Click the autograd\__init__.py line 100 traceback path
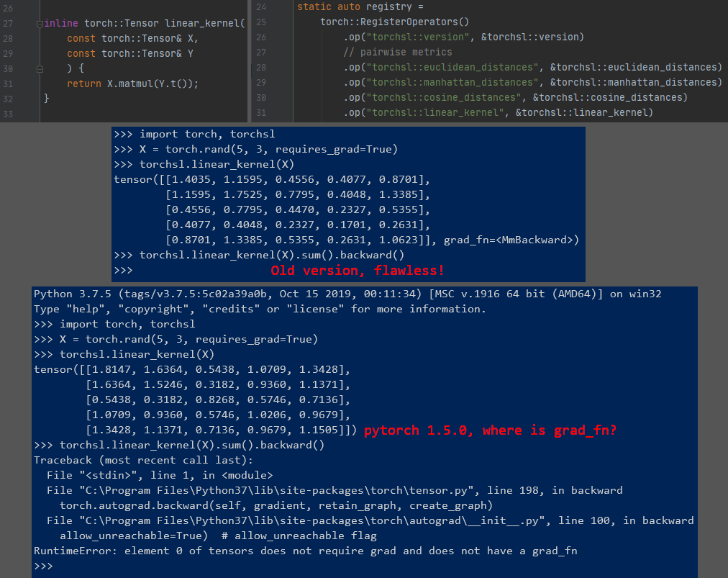The height and width of the screenshot is (578, 728). point(370,521)
